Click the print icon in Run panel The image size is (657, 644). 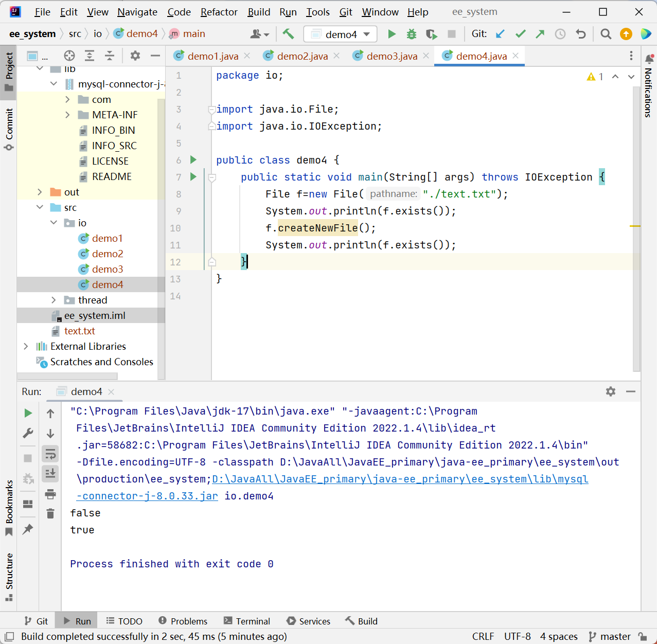50,494
